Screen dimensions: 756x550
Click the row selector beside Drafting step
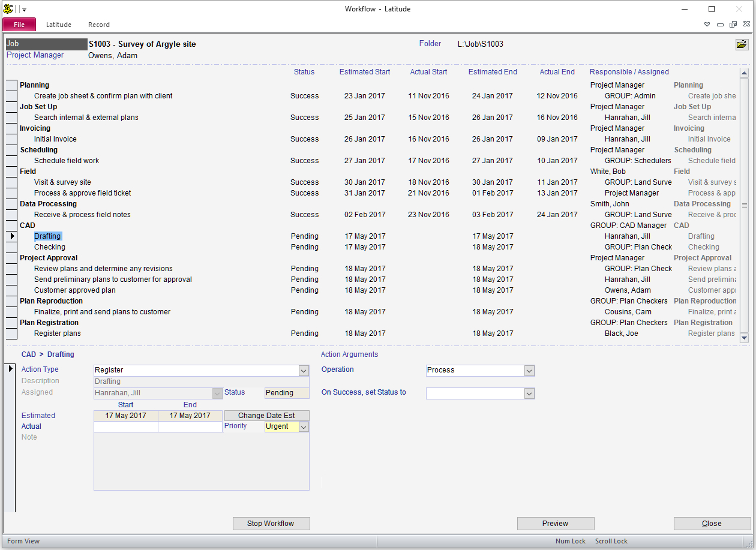11,236
